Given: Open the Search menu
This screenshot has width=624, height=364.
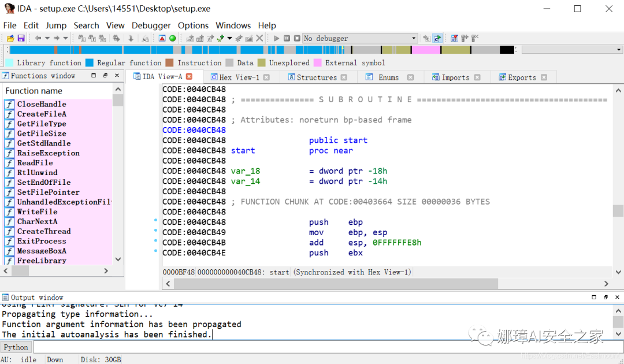Looking at the screenshot, I should [86, 25].
